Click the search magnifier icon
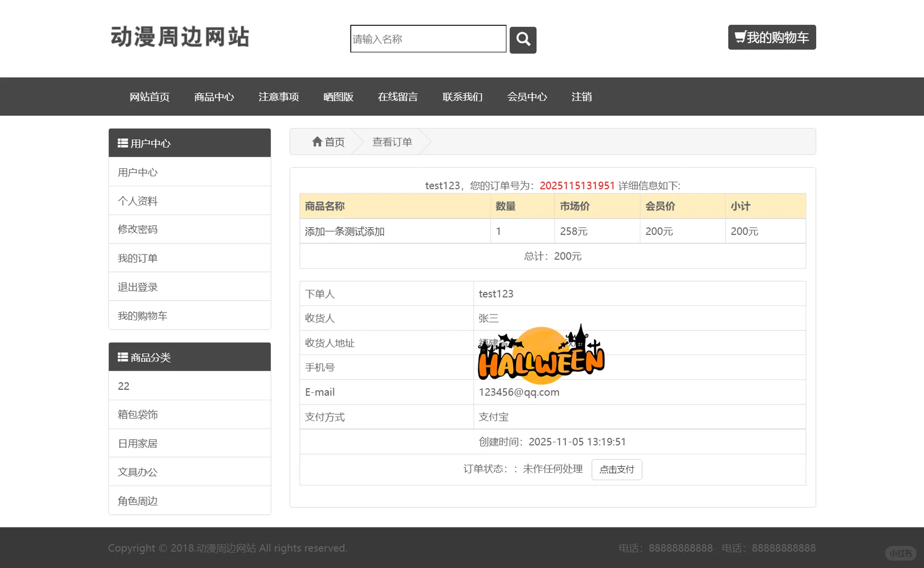The height and width of the screenshot is (568, 924). coord(523,39)
